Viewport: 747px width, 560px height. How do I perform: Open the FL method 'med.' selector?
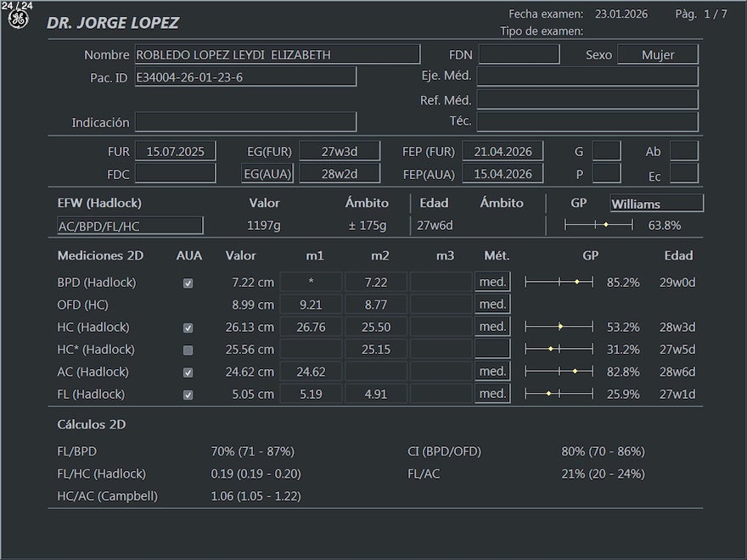point(492,394)
